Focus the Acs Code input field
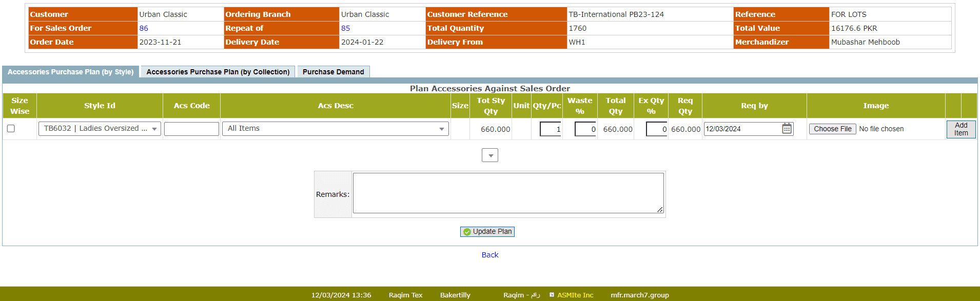Image resolution: width=980 pixels, height=301 pixels. [191, 129]
